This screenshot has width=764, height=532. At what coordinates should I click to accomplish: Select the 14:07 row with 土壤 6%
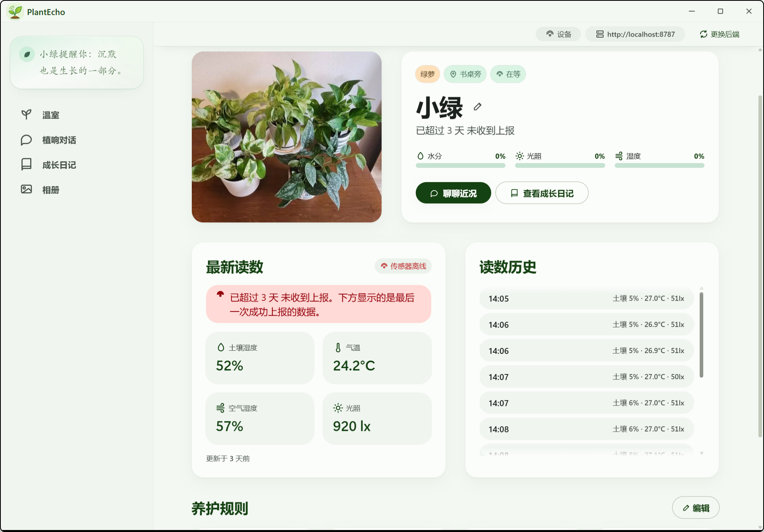coord(587,403)
